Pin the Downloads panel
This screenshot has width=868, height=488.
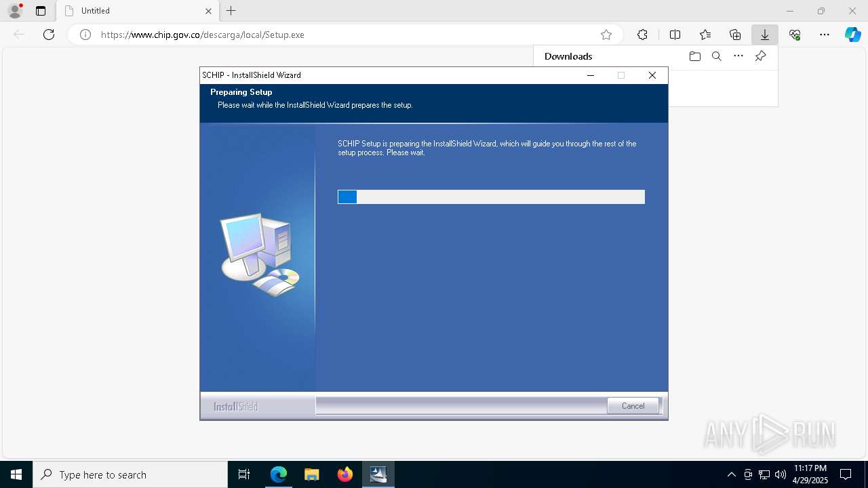(760, 56)
